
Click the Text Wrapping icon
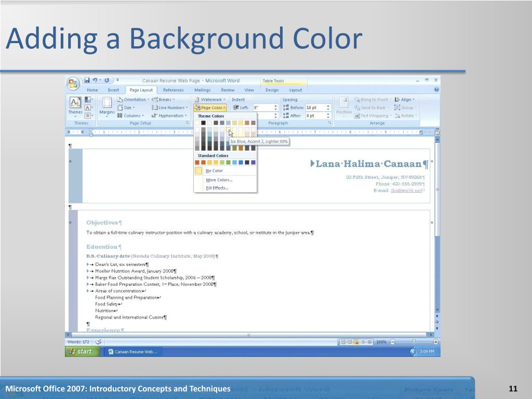[x=356, y=116]
